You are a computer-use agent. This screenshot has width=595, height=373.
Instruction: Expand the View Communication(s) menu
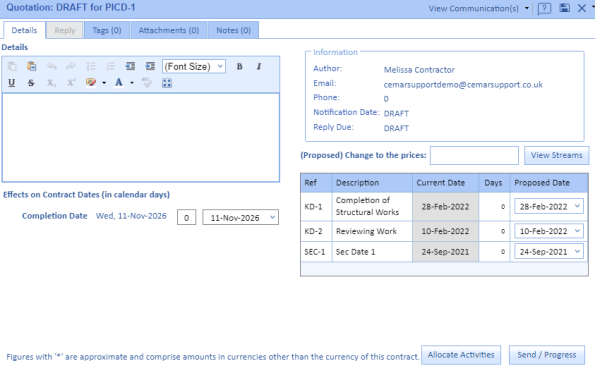[x=479, y=8]
